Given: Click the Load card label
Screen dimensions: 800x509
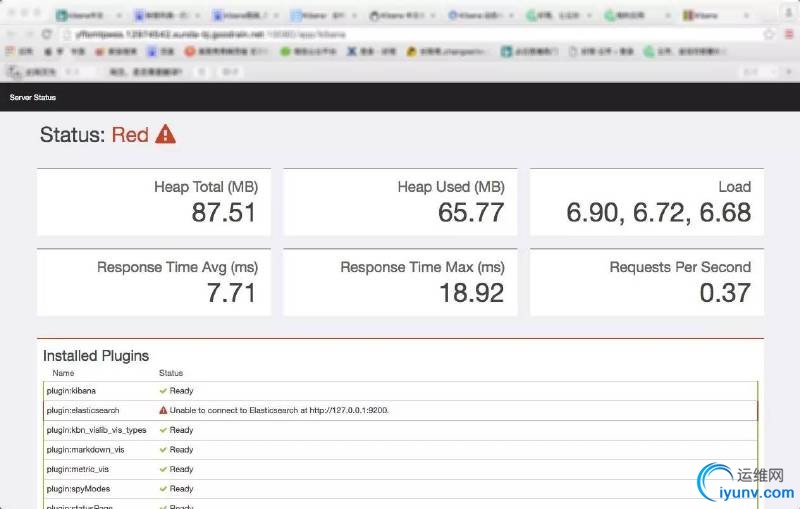Looking at the screenshot, I should [x=735, y=187].
